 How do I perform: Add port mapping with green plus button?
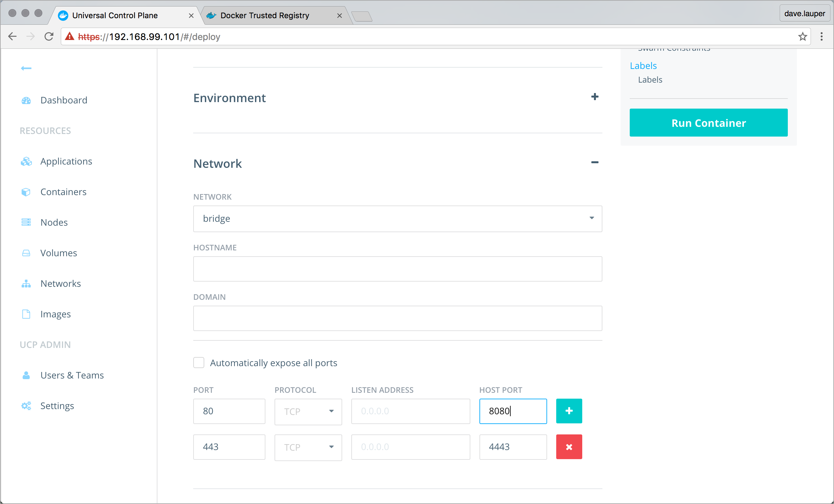[569, 411]
